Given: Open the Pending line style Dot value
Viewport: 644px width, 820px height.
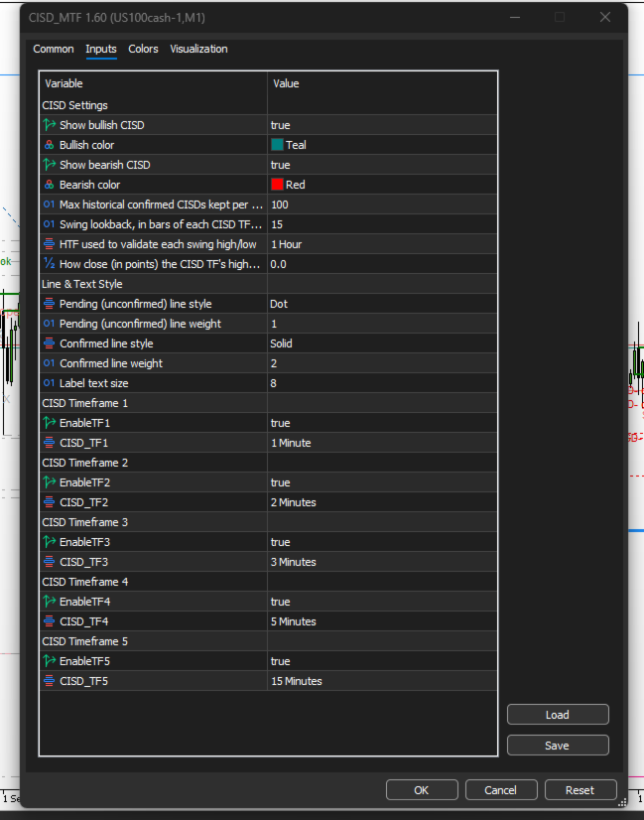Looking at the screenshot, I should [x=382, y=304].
